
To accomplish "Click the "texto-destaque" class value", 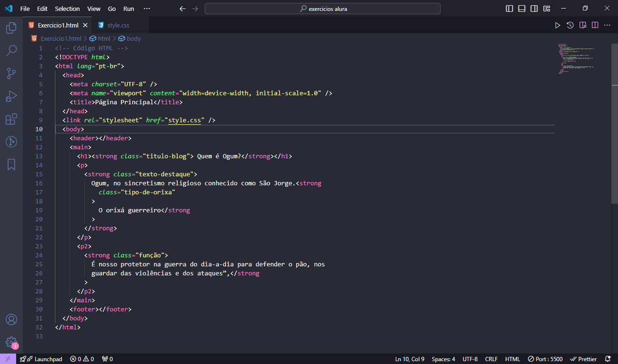I will [164, 174].
